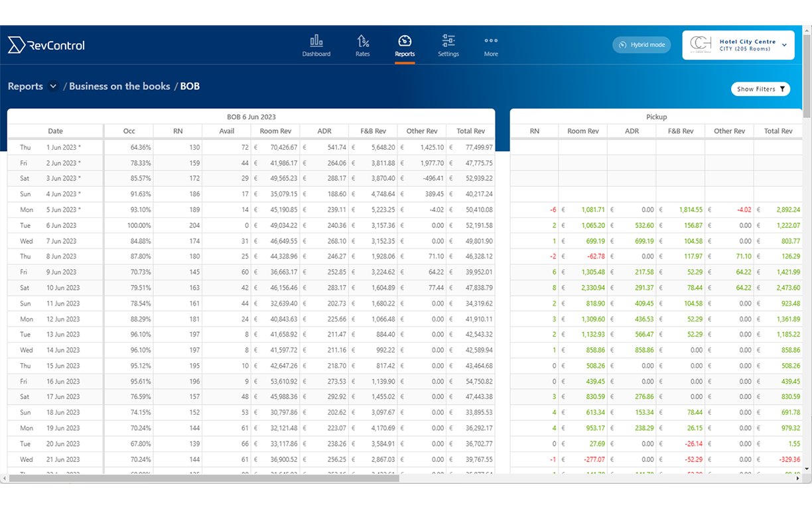
Task: Open the Dashboard section
Action: 316,44
